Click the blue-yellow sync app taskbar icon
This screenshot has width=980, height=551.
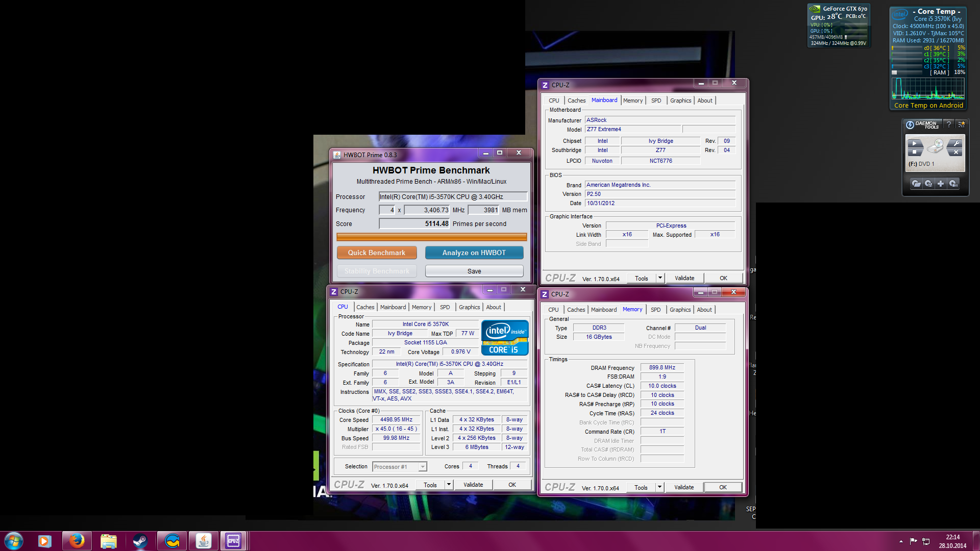[x=172, y=541]
